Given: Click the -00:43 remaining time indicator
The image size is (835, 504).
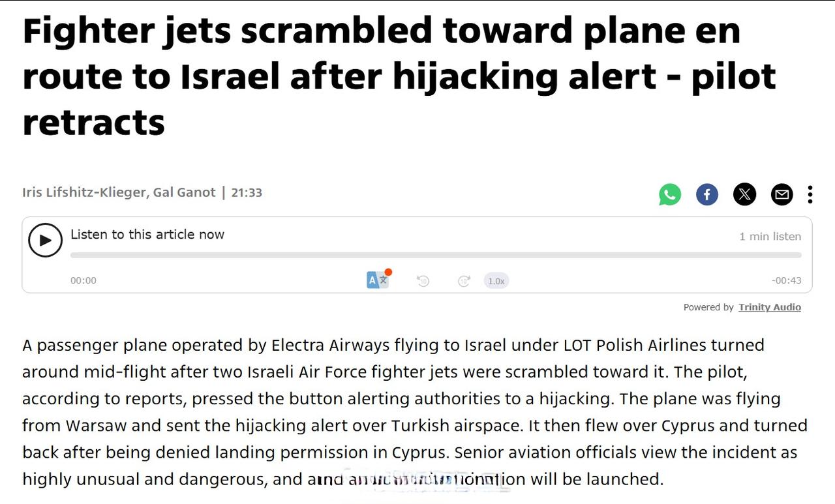Looking at the screenshot, I should pos(786,280).
